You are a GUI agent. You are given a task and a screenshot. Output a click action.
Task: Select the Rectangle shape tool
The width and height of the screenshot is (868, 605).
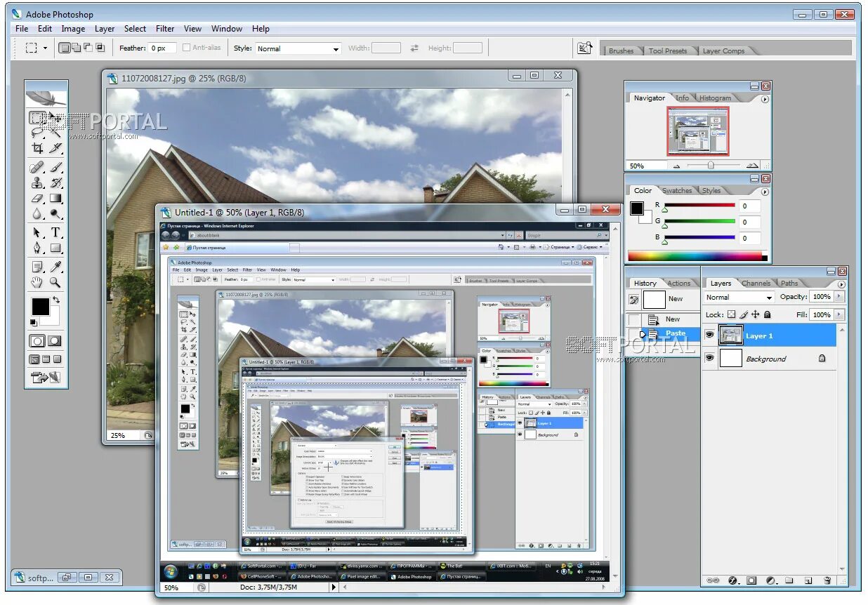click(55, 248)
